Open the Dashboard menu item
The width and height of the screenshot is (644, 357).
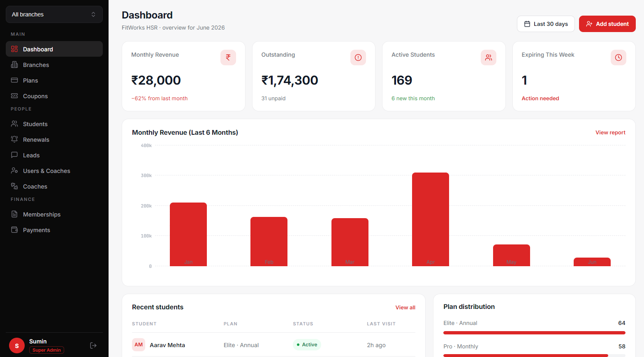coord(54,49)
